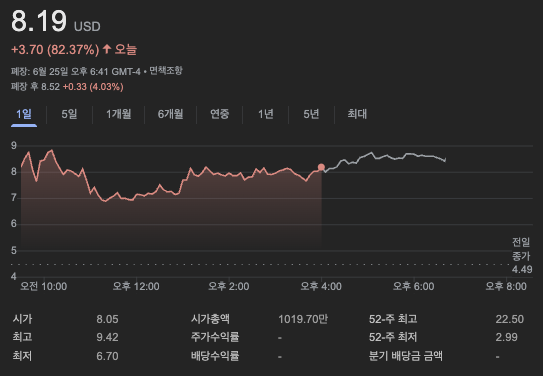Click the closing price marker dot on chart
Viewport: 543px width, 376px height.
(321, 168)
